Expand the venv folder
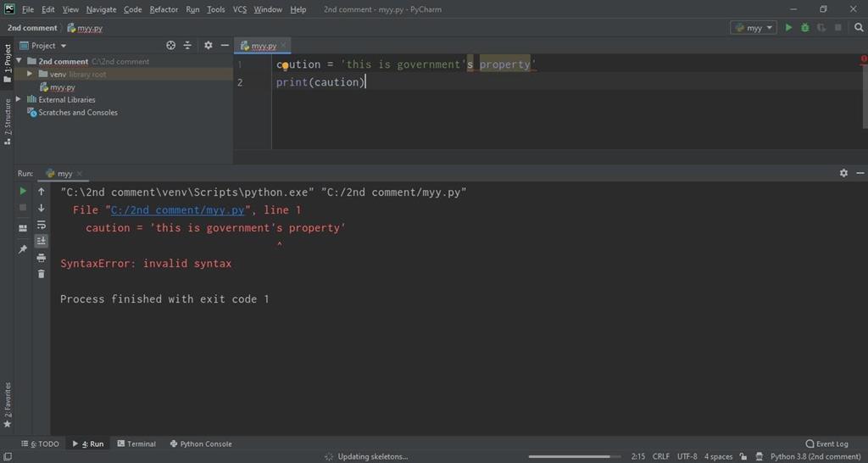Image resolution: width=868 pixels, height=463 pixels. coord(30,74)
